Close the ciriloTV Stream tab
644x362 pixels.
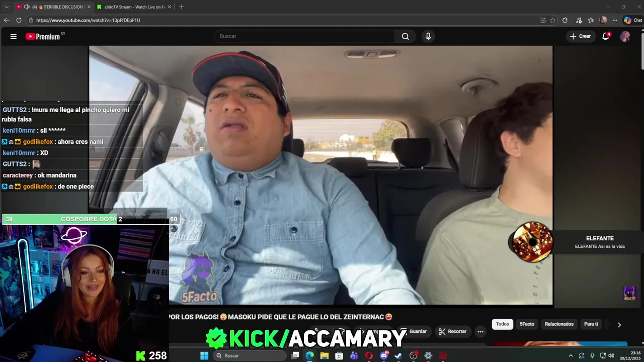169,7
